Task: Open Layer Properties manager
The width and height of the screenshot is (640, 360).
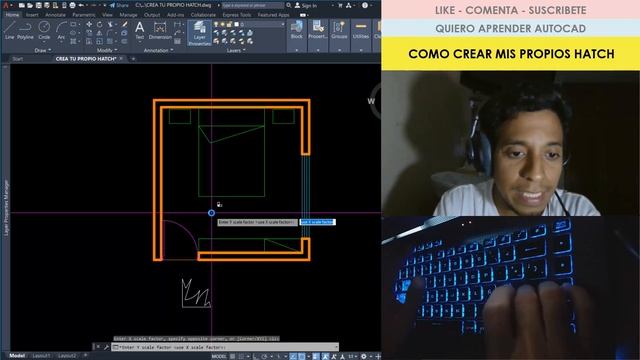Action: pos(200,33)
